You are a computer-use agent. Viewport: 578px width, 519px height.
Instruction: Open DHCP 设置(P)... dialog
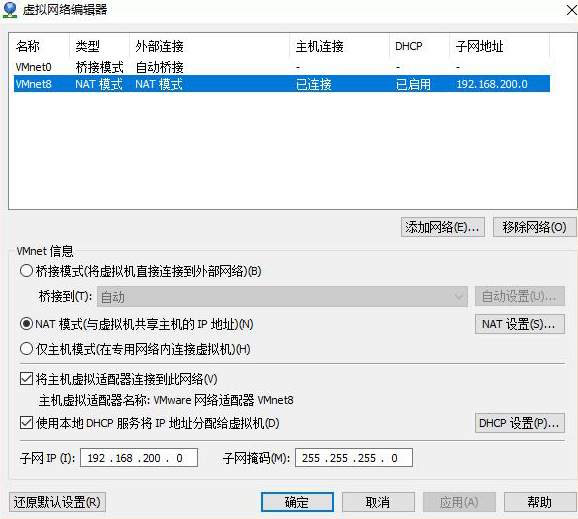pyautogui.click(x=519, y=423)
